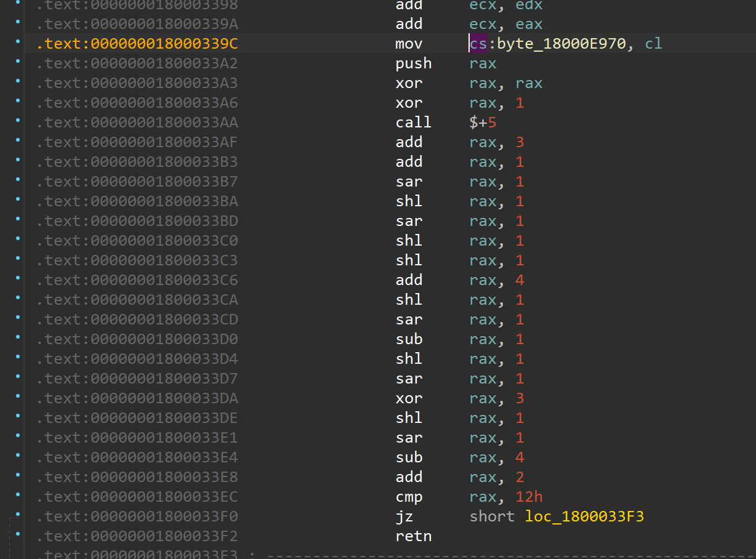Click the rax, rax operands of xor
Viewport: 756px width, 559px height.
[x=506, y=83]
